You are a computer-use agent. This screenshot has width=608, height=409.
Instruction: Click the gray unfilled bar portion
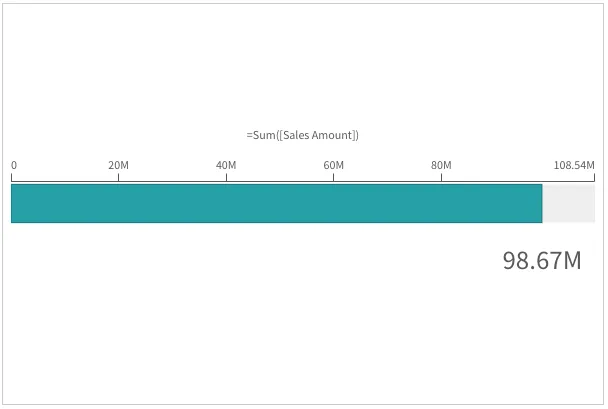pos(568,203)
